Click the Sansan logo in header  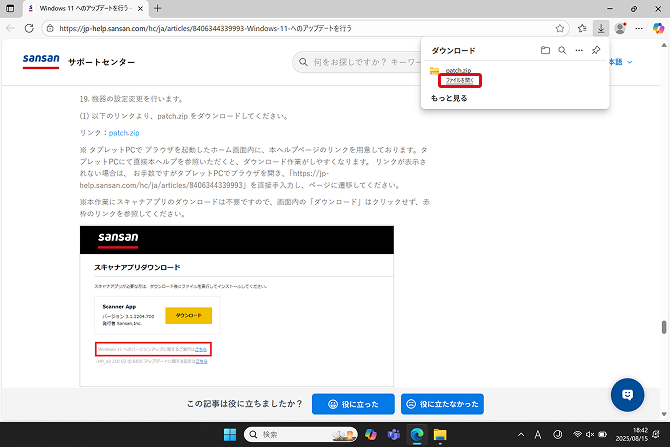[41, 61]
